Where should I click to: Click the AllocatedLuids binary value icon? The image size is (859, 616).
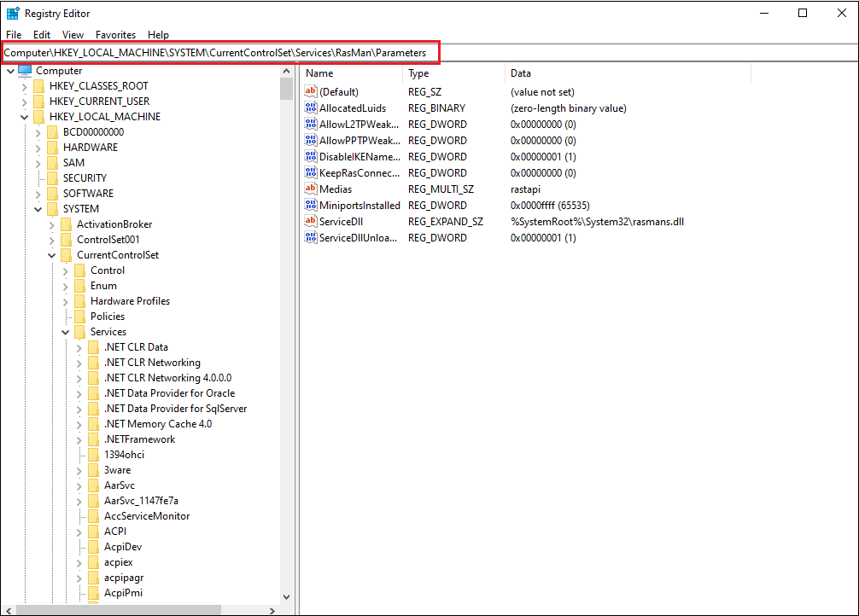click(311, 108)
